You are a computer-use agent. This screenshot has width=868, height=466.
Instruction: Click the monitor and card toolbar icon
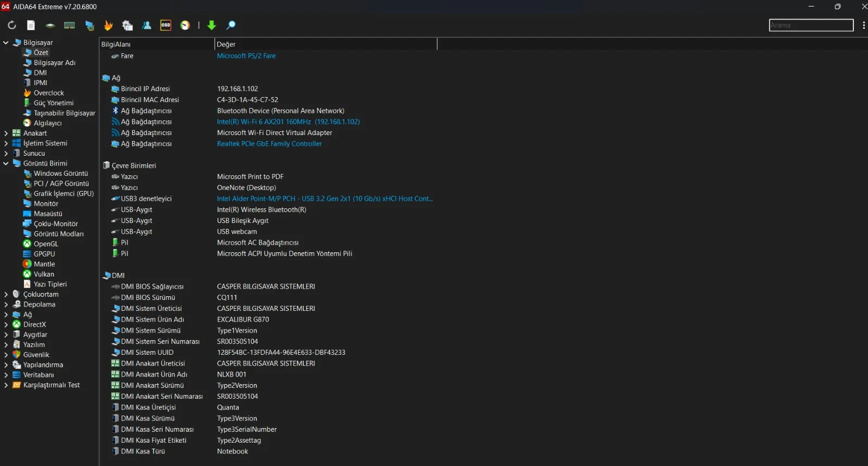(x=90, y=25)
